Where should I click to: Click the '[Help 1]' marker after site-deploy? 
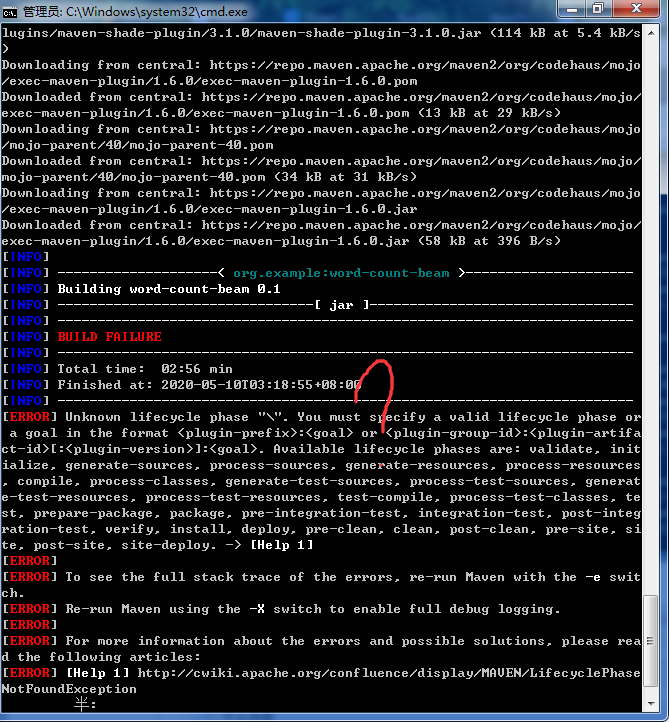tap(282, 545)
